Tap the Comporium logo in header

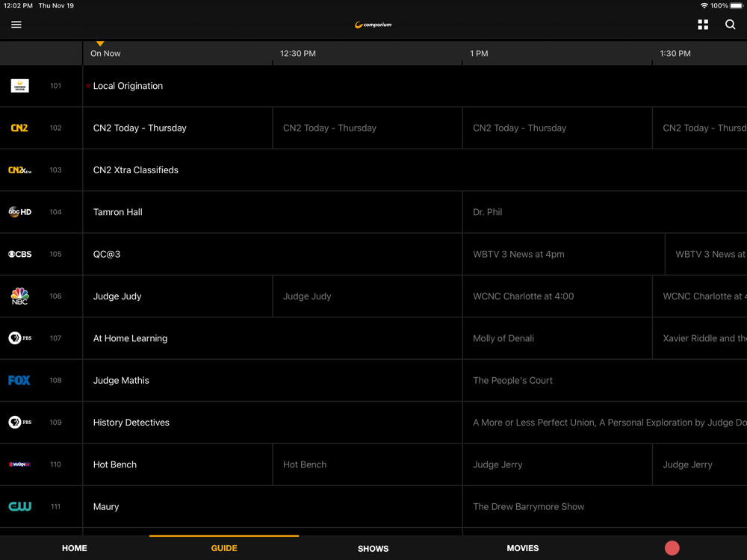[x=373, y=25]
